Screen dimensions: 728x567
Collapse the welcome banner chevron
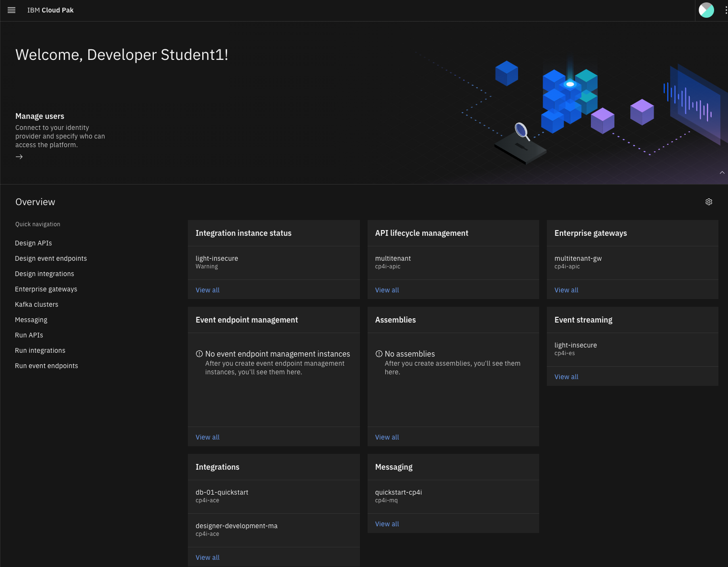pos(722,173)
